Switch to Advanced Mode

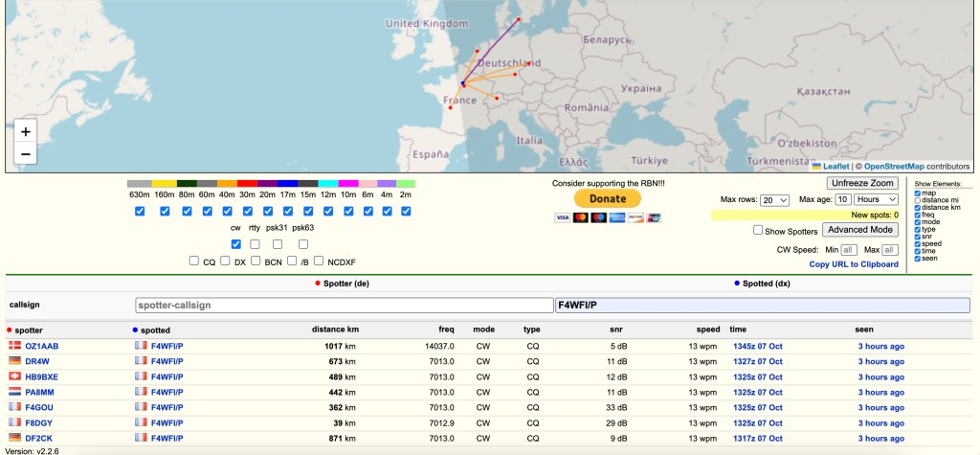[x=860, y=230]
